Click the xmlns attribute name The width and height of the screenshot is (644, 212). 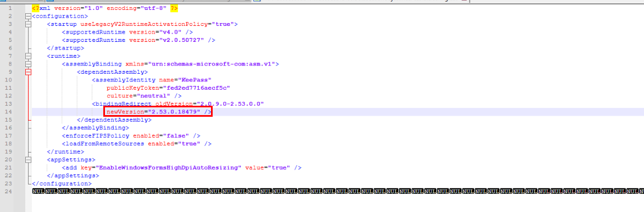(135, 64)
